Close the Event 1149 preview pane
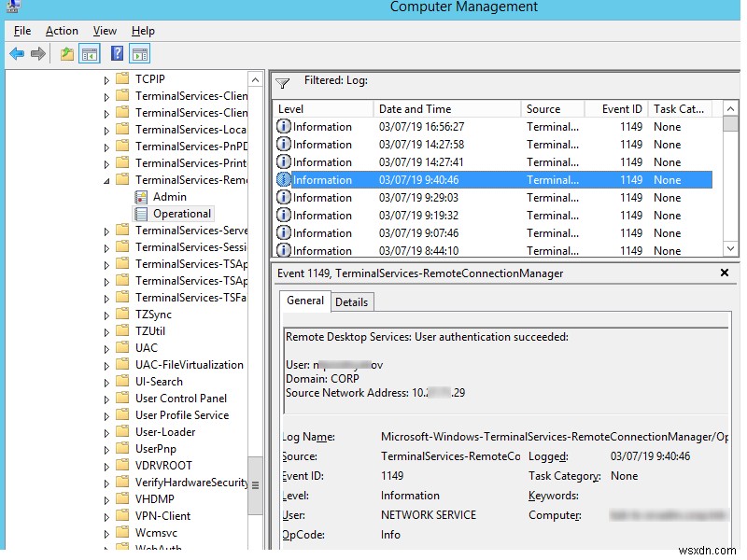Screen dimensions: 747x560 click(x=726, y=273)
